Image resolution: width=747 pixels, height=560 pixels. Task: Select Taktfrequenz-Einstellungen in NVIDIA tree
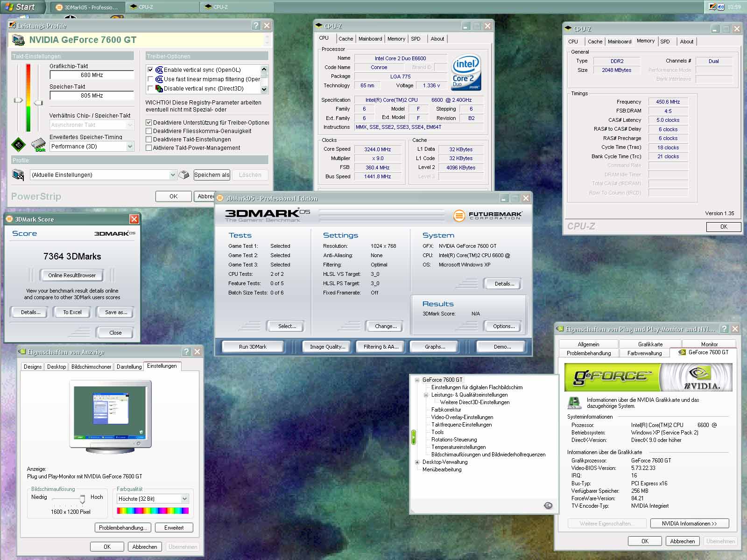click(x=461, y=425)
